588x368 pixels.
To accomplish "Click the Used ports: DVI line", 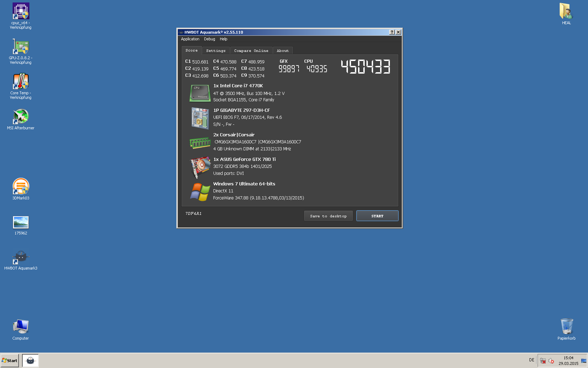I will point(229,173).
